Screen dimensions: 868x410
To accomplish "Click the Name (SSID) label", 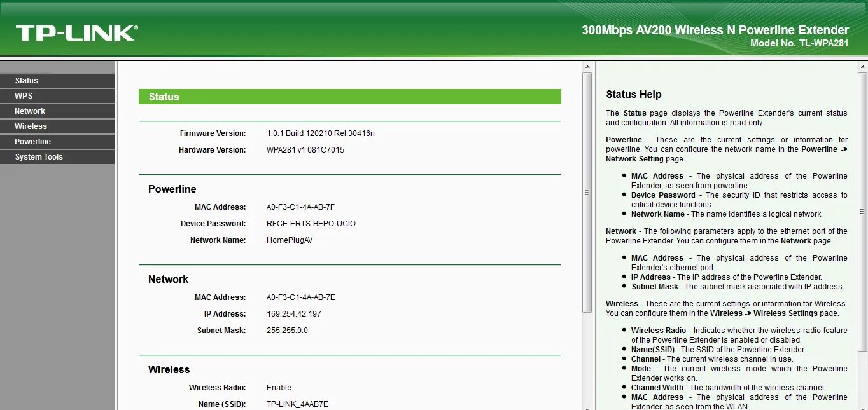I will 222,404.
